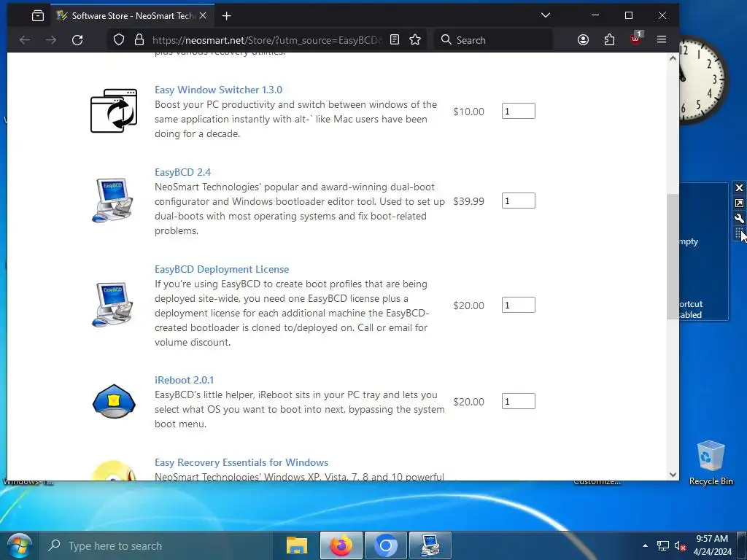
Task: Open the Chromium taskbar icon
Action: (386, 545)
